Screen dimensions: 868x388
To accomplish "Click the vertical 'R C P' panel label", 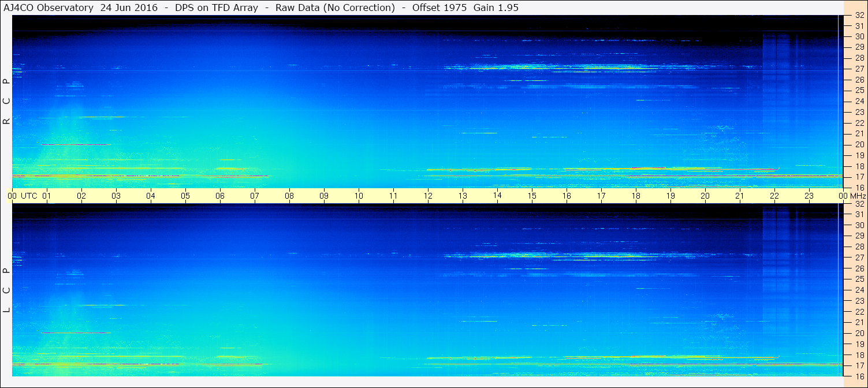I will 6,102.
